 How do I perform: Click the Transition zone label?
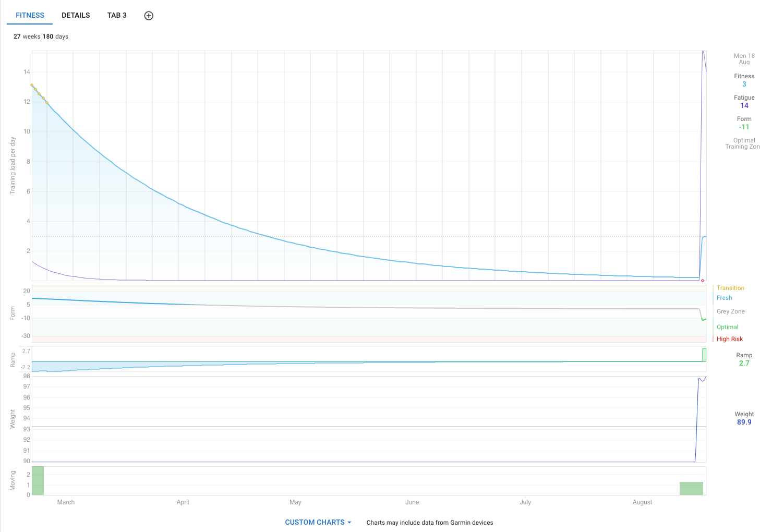(x=730, y=288)
